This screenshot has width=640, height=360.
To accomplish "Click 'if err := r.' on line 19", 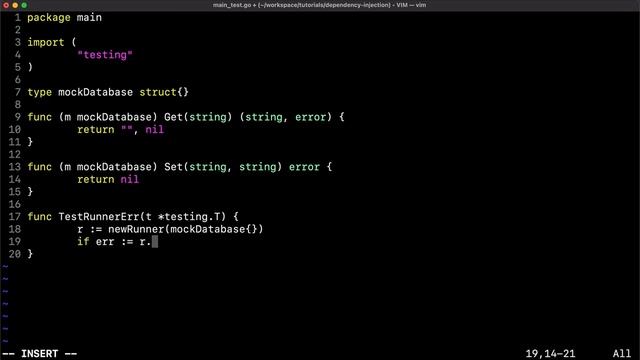I will [x=114, y=242].
